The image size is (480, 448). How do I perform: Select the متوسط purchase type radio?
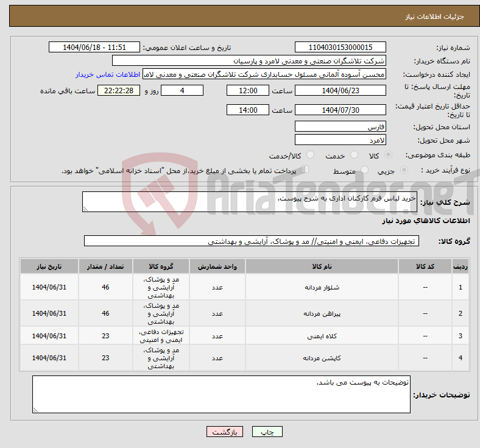pos(364,170)
